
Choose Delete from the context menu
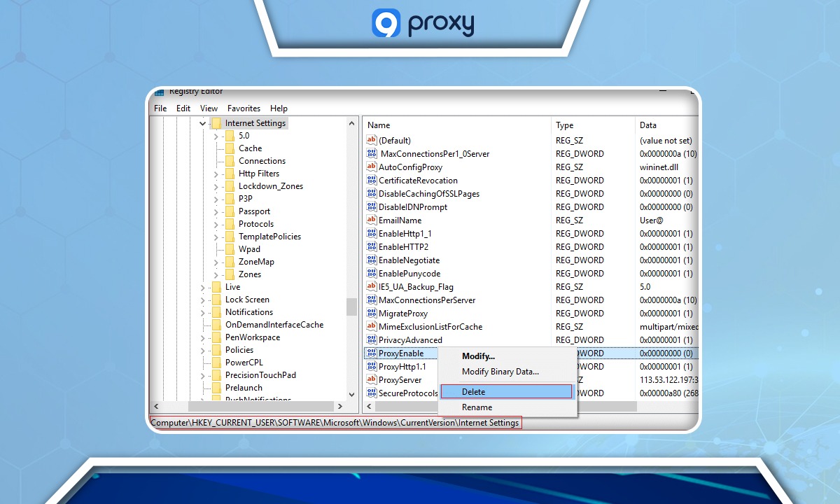[475, 391]
